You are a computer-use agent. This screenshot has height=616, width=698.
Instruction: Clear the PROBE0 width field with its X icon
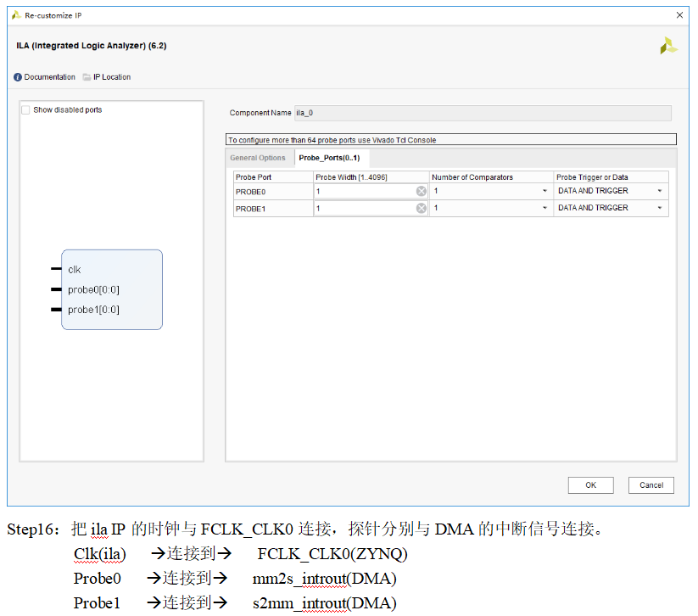[422, 191]
